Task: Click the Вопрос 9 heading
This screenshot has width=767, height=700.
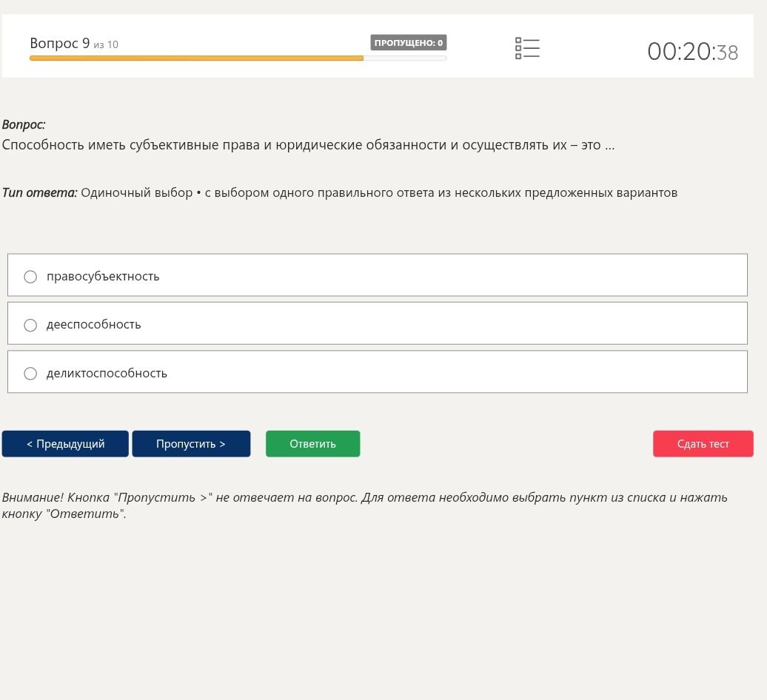Action: [x=60, y=43]
